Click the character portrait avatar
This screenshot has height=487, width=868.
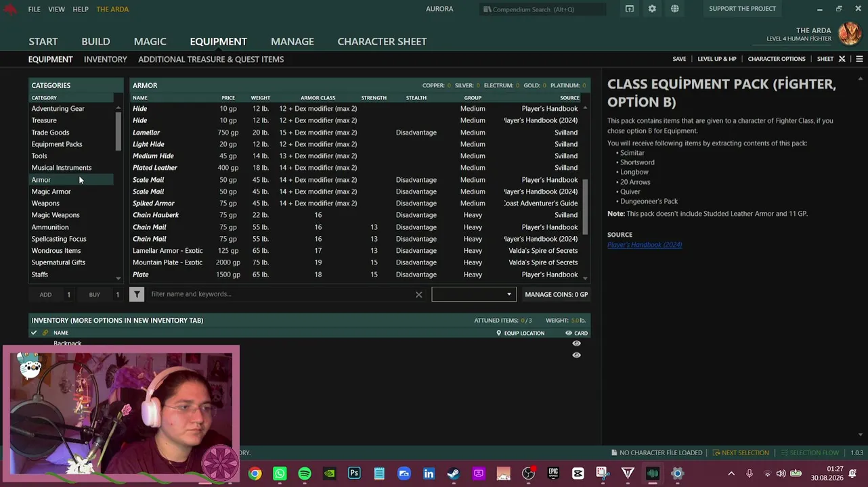(850, 33)
